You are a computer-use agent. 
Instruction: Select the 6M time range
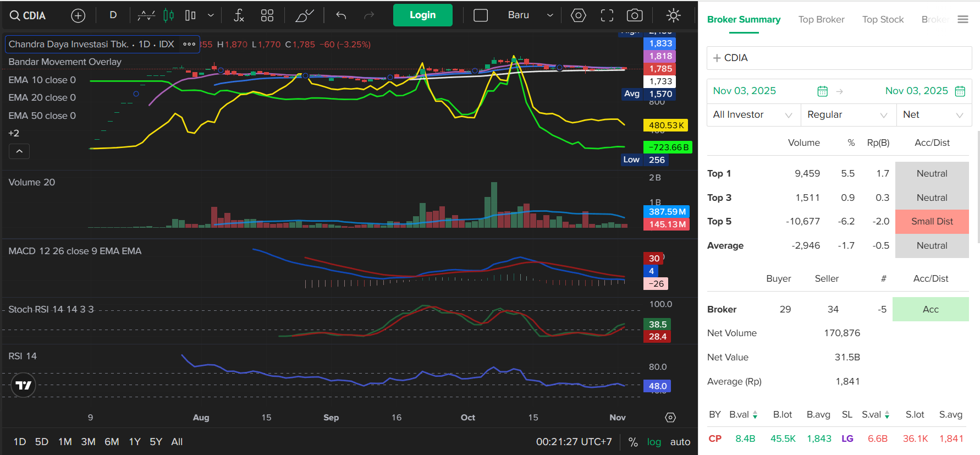(112, 442)
